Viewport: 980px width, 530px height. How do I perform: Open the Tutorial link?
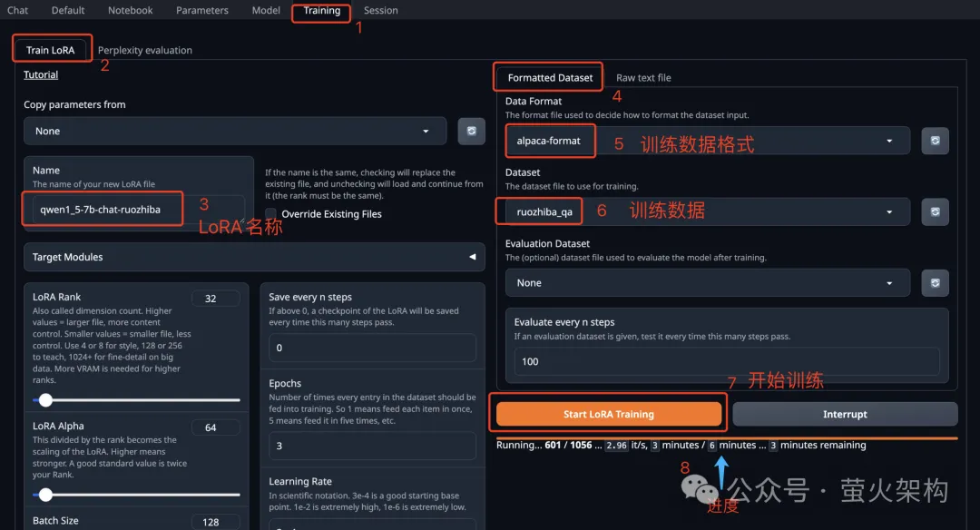click(x=41, y=74)
